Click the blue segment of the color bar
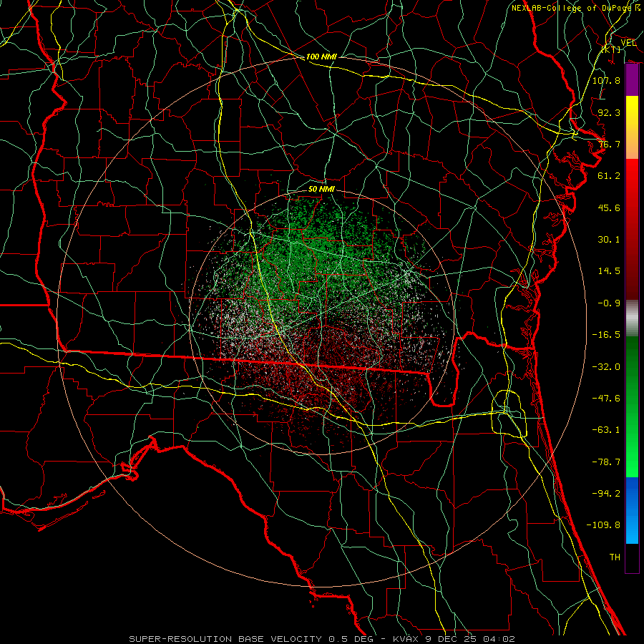644x644 pixels. point(632,510)
